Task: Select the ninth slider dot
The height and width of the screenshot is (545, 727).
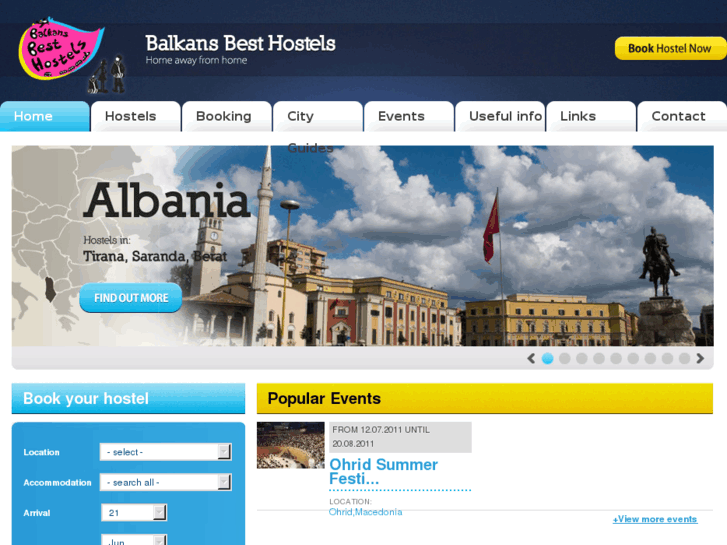Action: [684, 359]
